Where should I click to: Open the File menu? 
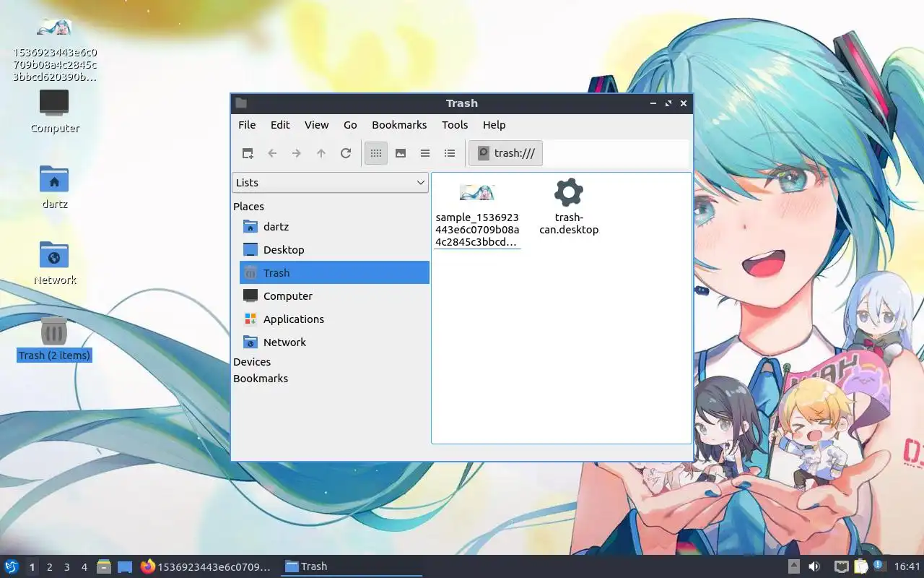[x=247, y=125]
